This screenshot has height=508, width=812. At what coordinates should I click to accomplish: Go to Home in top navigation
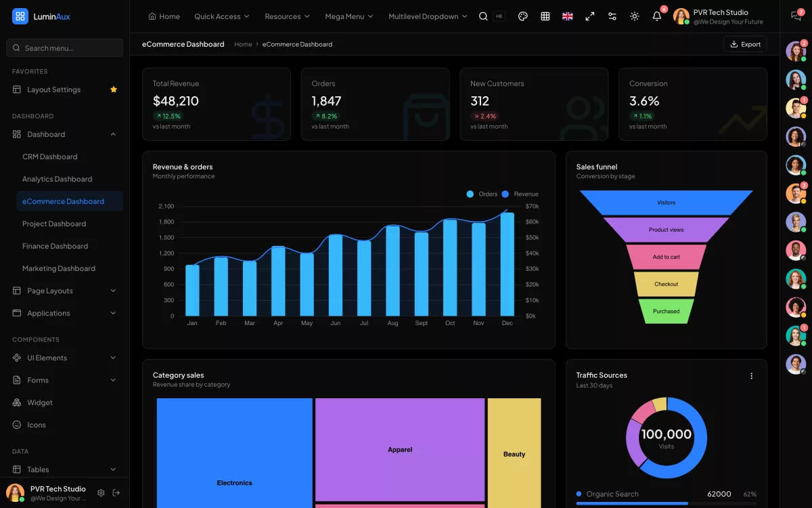(x=164, y=16)
